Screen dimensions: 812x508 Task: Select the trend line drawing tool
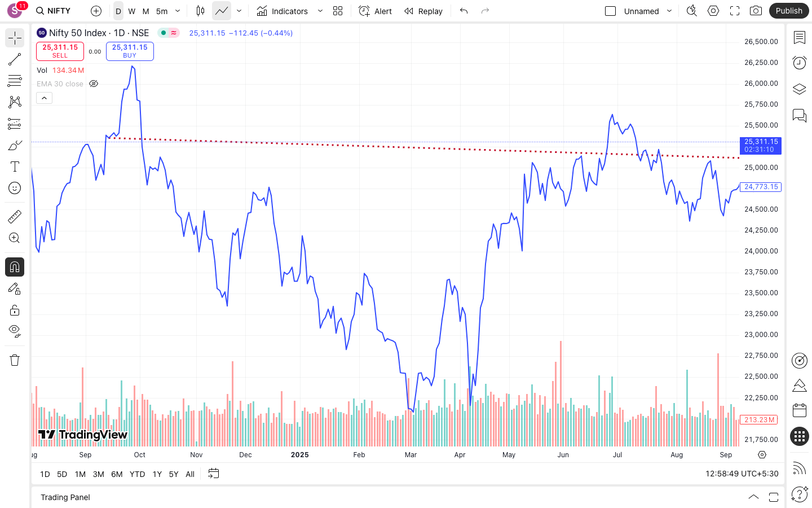coord(15,59)
